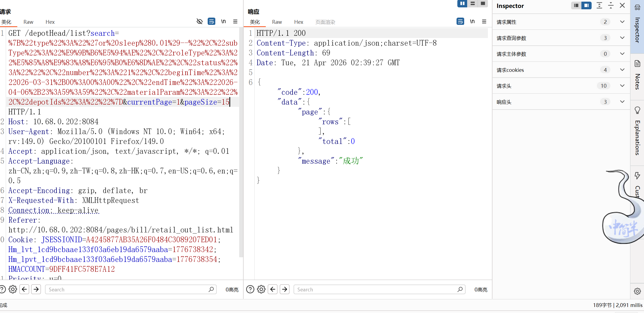The width and height of the screenshot is (644, 313).
Task: Go to previous match in response search
Action: (x=273, y=289)
